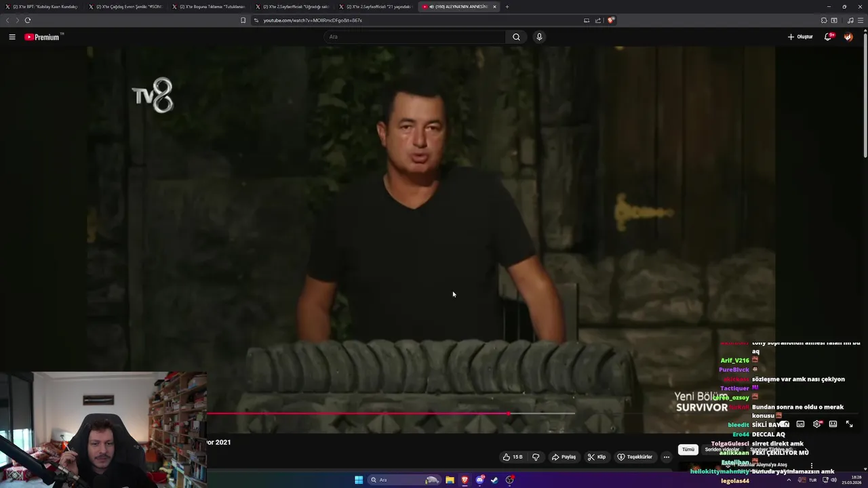Open the YouTube hamburger guide menu
Viewport: 868px width, 488px height.
coord(12,37)
